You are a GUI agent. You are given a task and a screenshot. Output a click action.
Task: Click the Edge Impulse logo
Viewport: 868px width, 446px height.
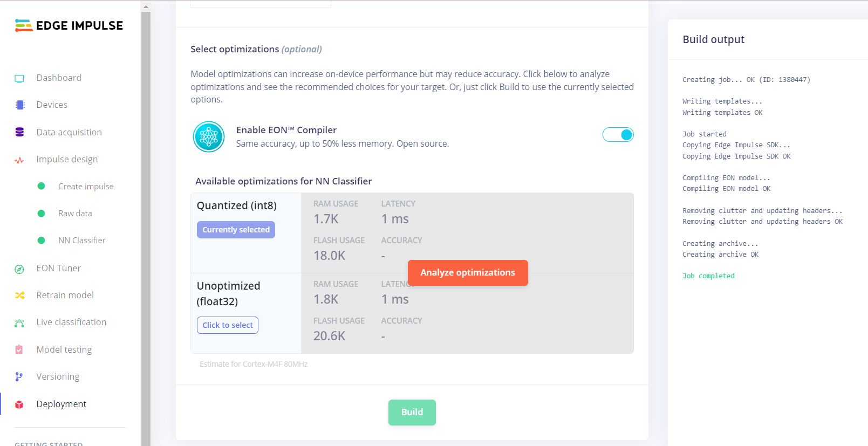click(69, 25)
